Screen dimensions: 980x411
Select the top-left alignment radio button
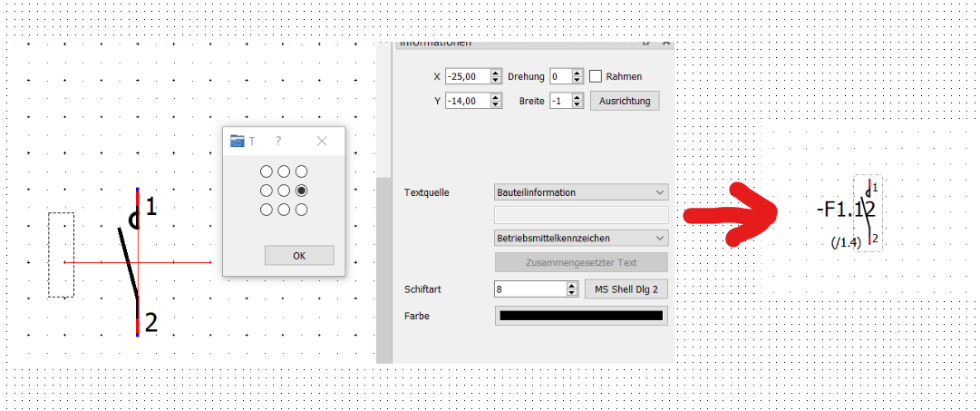coord(267,171)
